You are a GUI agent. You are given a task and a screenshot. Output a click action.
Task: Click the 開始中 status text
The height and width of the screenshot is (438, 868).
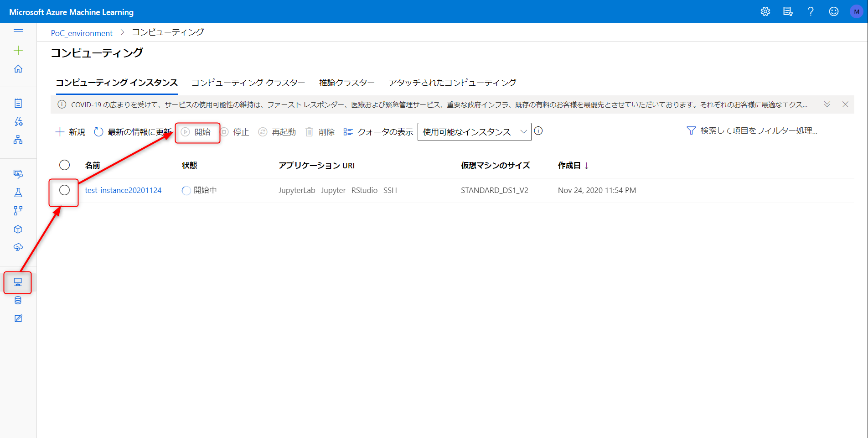tap(205, 190)
